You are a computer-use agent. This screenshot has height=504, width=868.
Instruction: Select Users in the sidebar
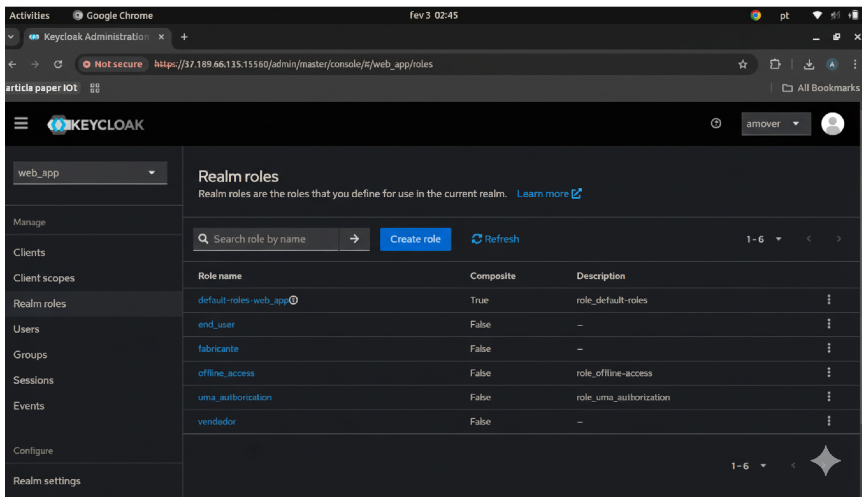click(x=26, y=329)
